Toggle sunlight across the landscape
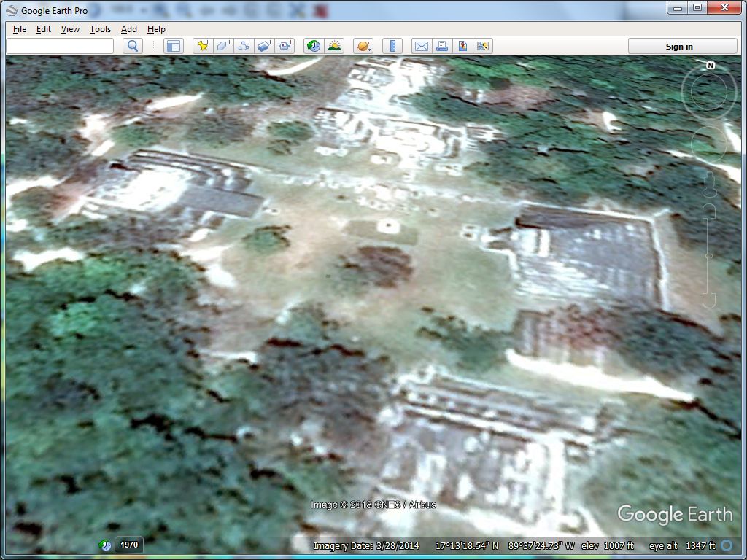 pyautogui.click(x=334, y=46)
